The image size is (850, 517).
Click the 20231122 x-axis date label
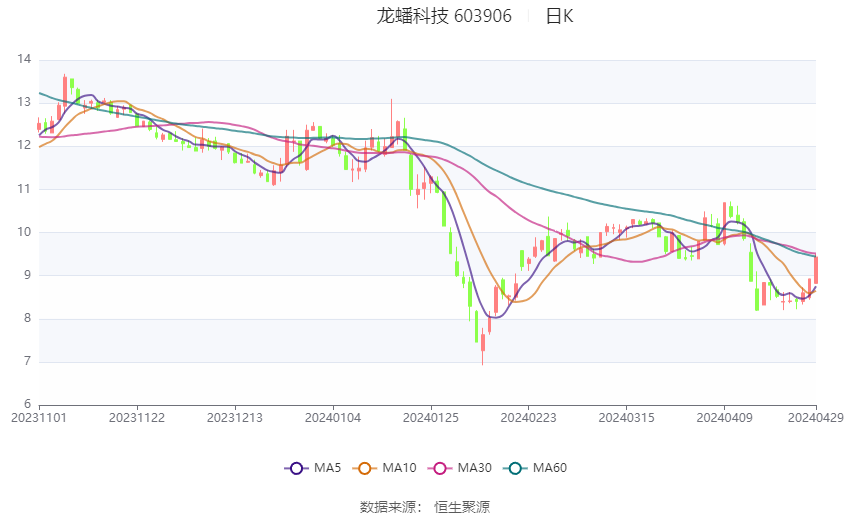pos(137,418)
